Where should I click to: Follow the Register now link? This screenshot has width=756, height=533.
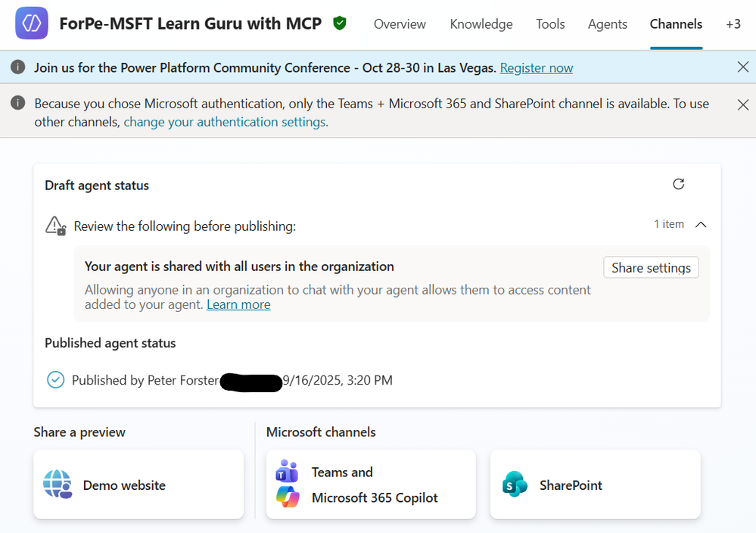tap(536, 68)
